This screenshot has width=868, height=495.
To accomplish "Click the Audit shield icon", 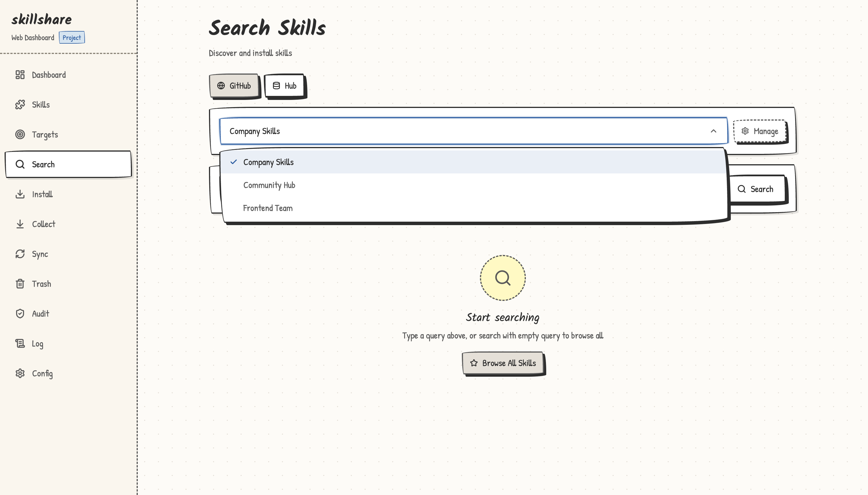I will point(20,314).
